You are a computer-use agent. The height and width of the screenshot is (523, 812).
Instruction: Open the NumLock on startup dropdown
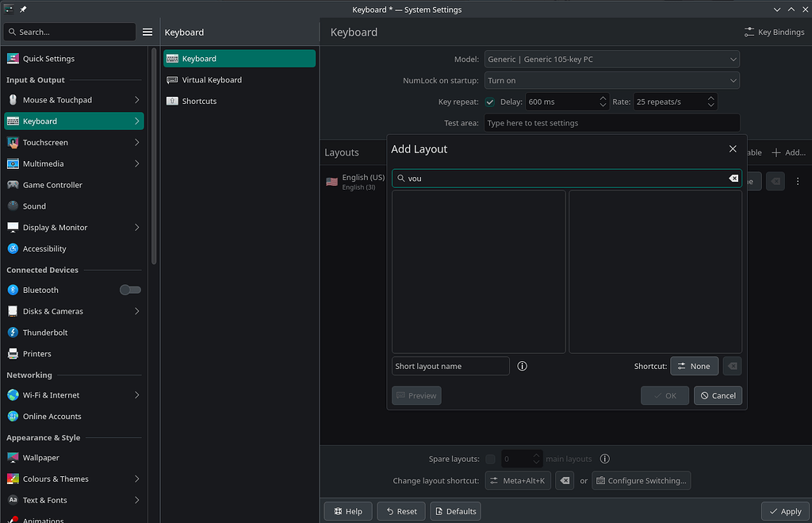(612, 80)
